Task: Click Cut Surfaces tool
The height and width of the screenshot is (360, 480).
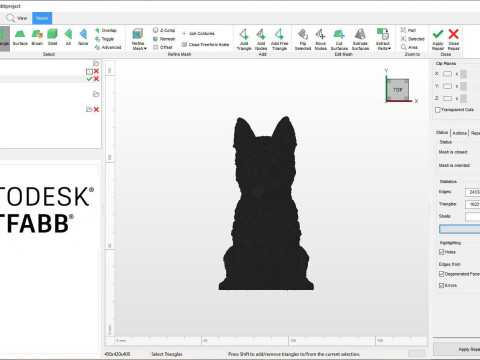Action: [x=339, y=39]
